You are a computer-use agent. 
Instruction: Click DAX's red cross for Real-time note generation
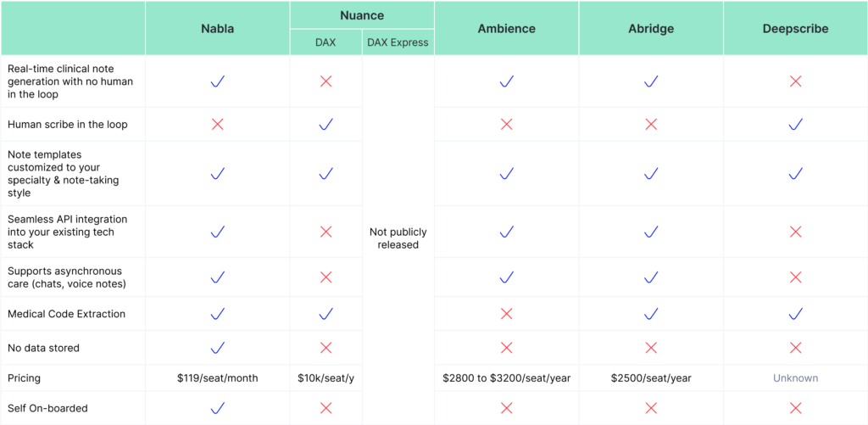[x=326, y=81]
